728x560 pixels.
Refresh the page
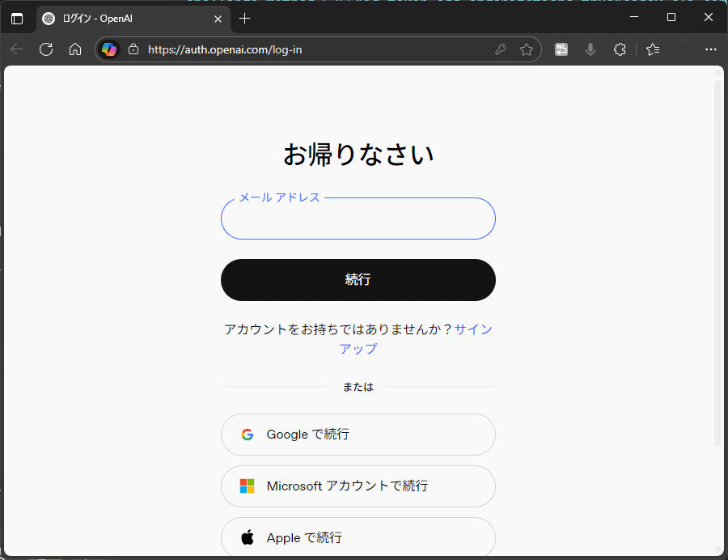point(46,49)
